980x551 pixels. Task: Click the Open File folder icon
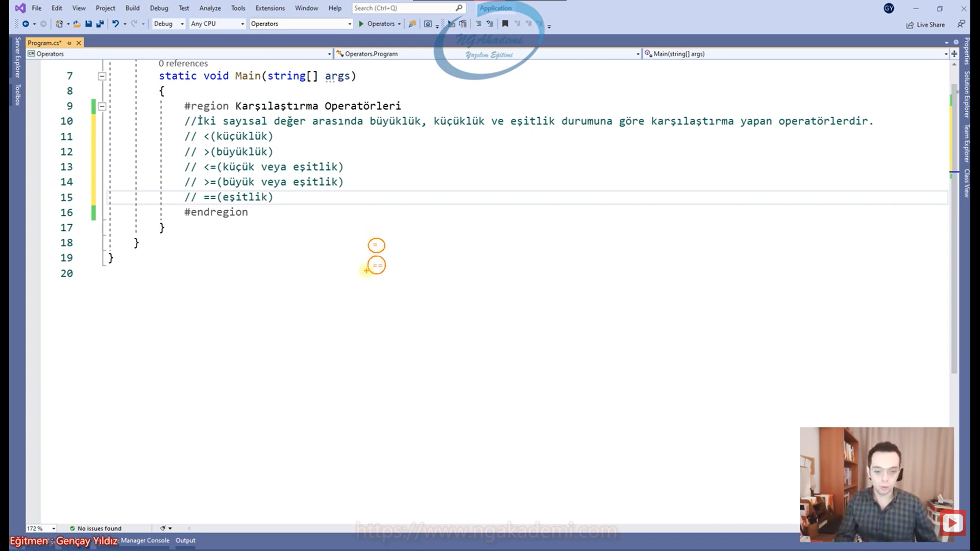pos(77,24)
